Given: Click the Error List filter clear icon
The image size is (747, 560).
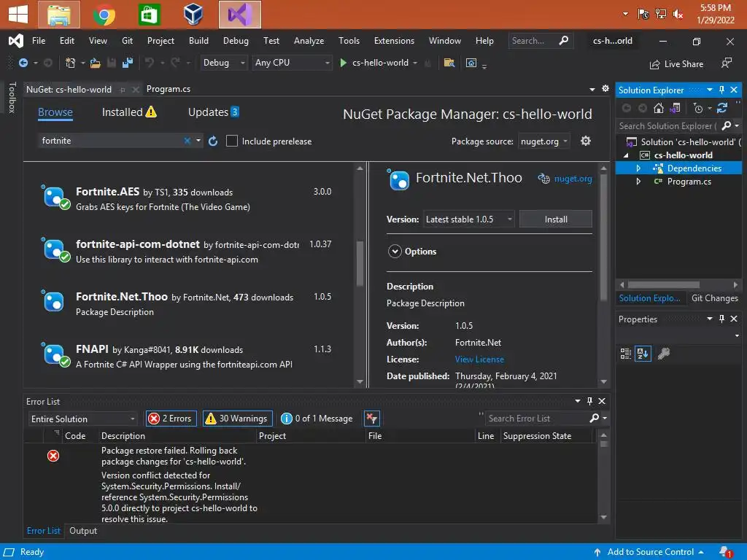Looking at the screenshot, I should tap(371, 419).
